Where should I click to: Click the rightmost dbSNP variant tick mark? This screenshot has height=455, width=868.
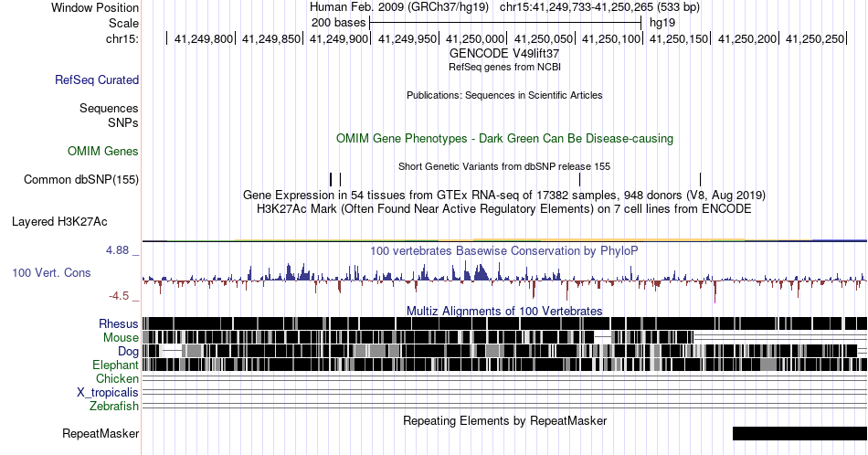coord(700,179)
